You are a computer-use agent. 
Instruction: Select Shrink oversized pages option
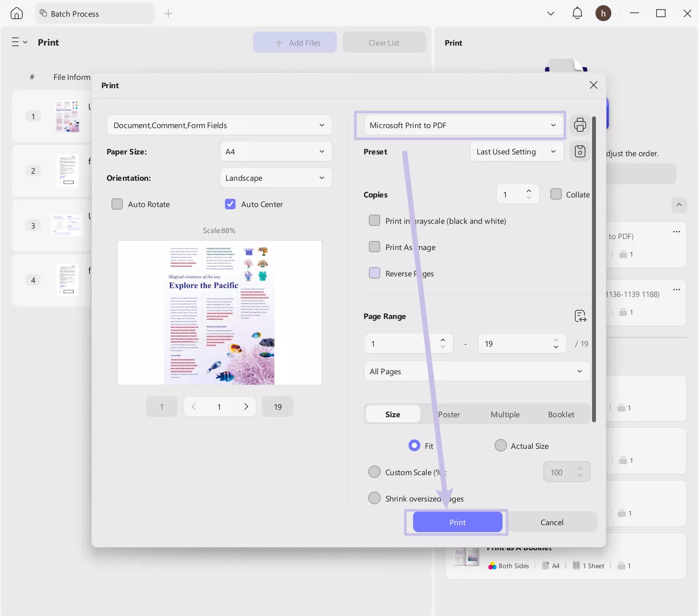tap(374, 498)
